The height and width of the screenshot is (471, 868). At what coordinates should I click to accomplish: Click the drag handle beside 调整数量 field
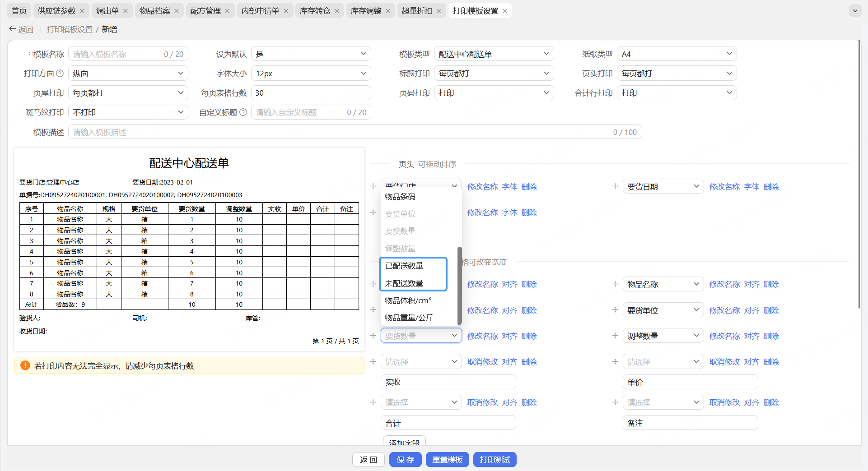pos(615,336)
